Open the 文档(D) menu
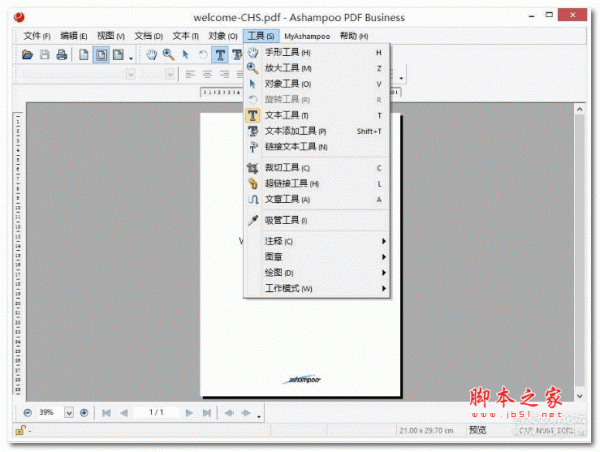Viewport: 600px width, 452px height. click(x=148, y=36)
